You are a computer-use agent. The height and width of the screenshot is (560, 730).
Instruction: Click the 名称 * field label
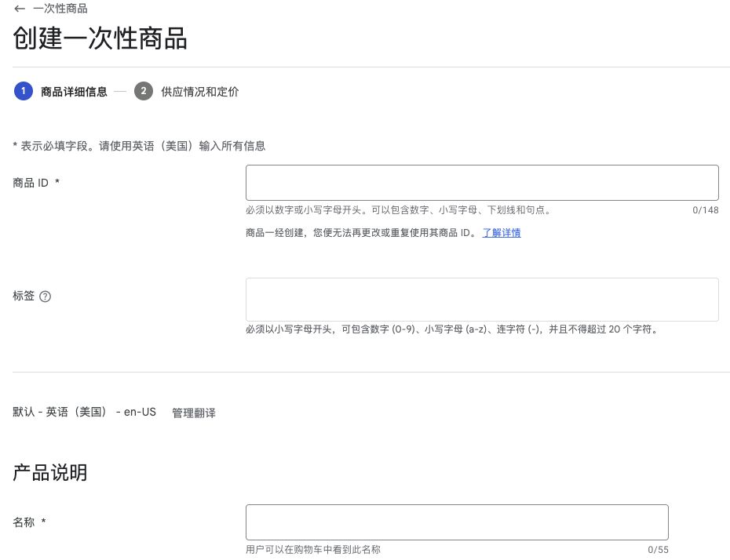point(29,522)
